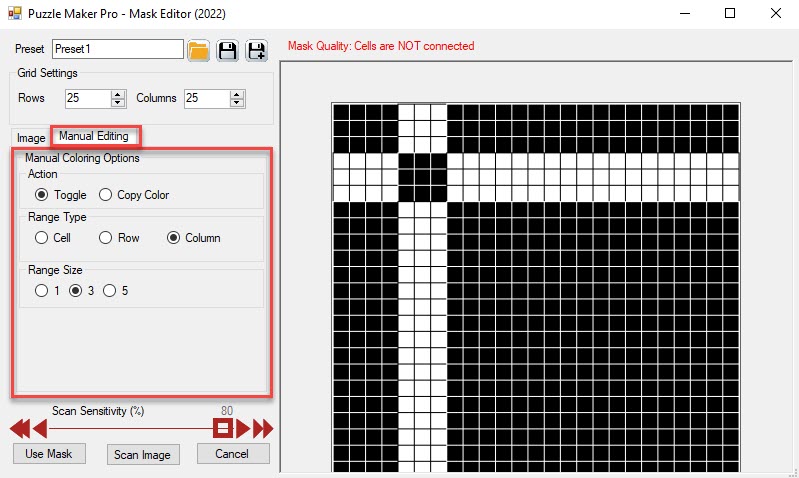Choose Cell range type
799x478 pixels.
click(x=41, y=237)
